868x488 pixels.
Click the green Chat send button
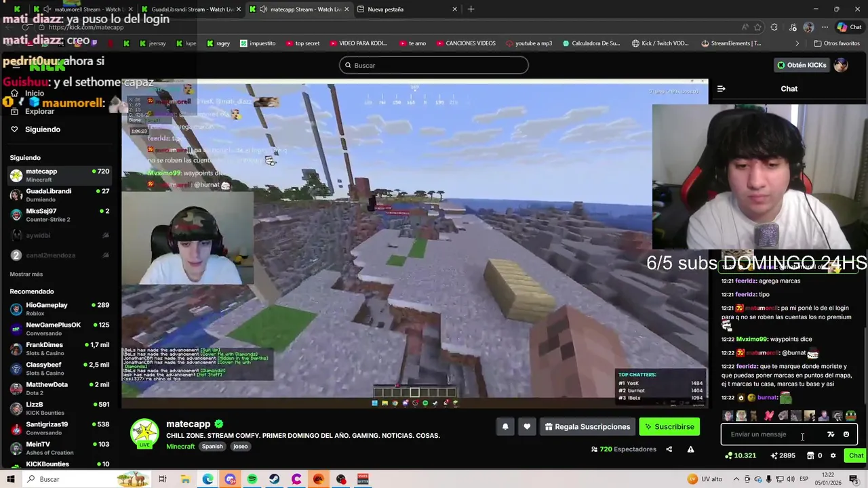(x=856, y=455)
